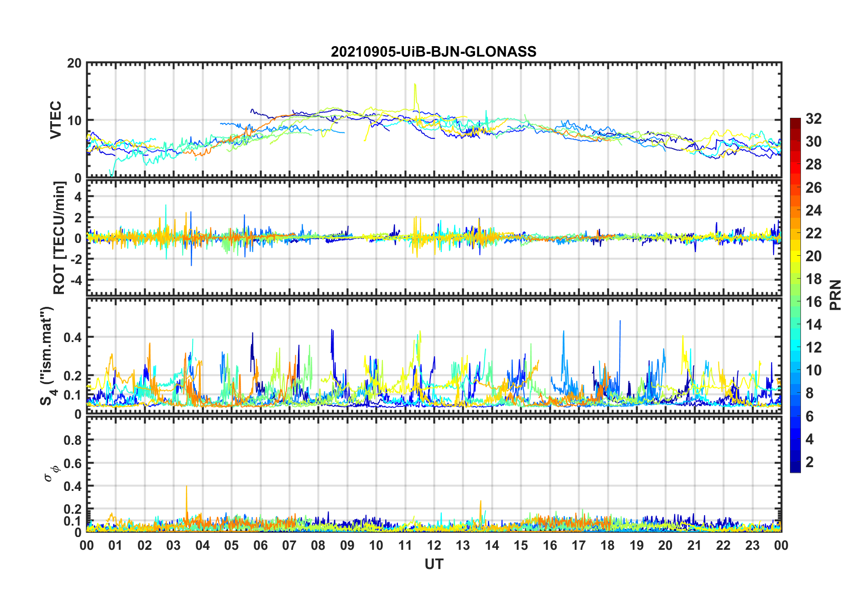868x590 pixels.
Task: Select the UT axis tick "06"
Action: pyautogui.click(x=261, y=545)
